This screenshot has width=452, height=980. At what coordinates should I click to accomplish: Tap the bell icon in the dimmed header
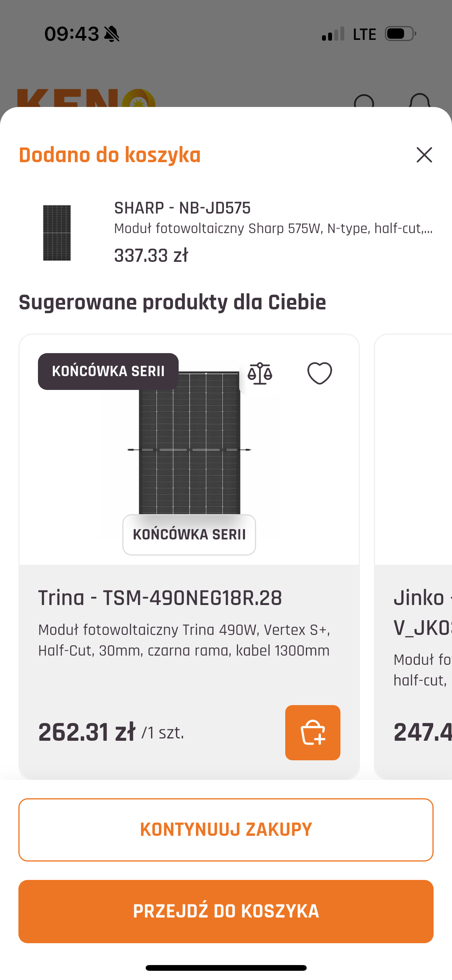419,101
